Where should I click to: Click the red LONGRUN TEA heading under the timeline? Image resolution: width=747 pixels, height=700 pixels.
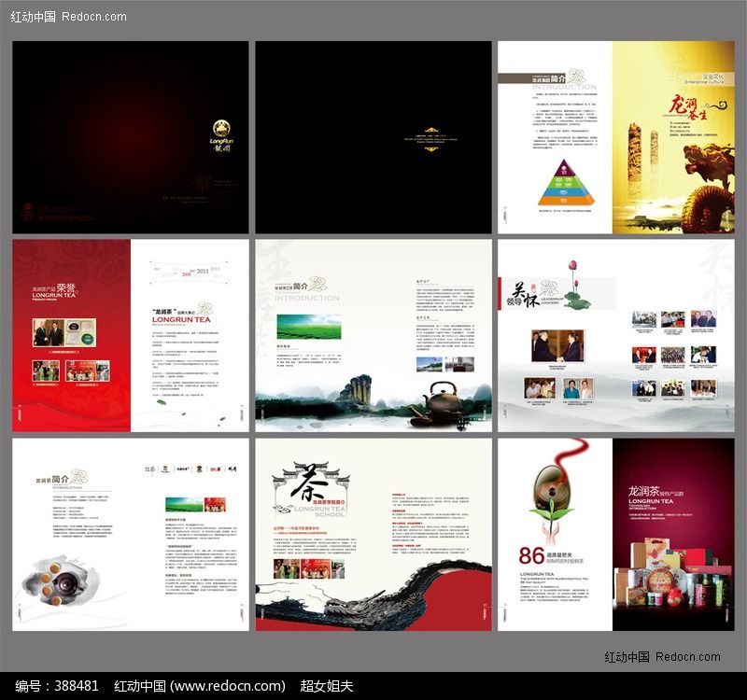(x=181, y=319)
